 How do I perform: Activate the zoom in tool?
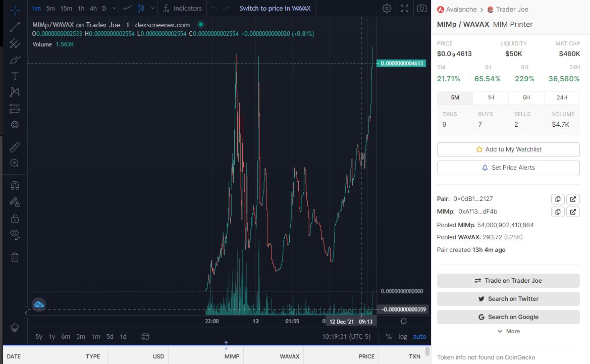point(15,163)
